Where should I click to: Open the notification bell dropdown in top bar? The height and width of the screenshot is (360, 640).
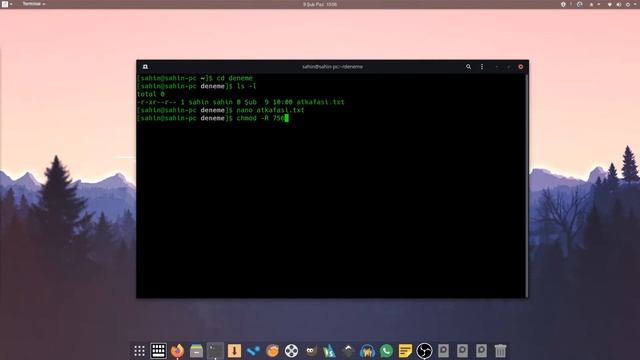point(594,4)
